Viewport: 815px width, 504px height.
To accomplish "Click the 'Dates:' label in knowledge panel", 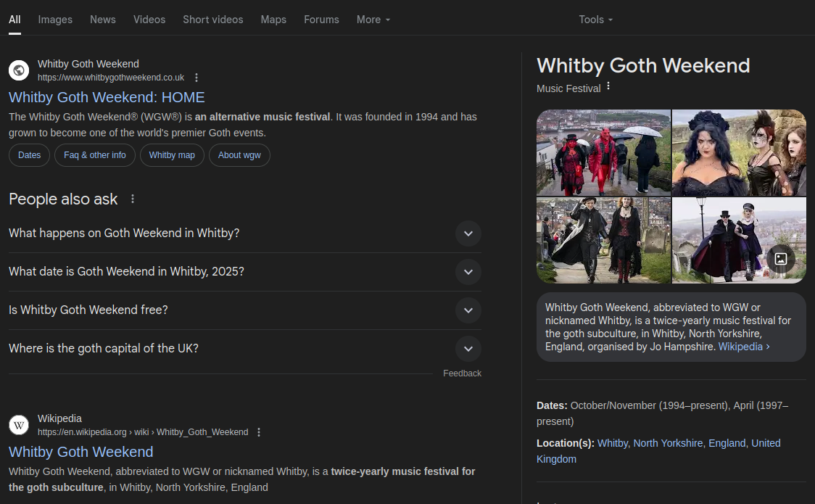I will pos(552,405).
